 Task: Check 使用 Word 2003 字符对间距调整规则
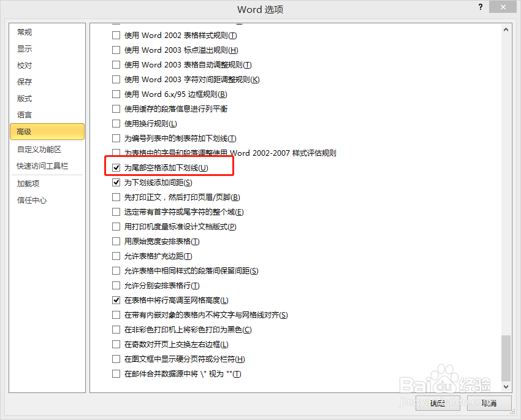pyautogui.click(x=116, y=80)
